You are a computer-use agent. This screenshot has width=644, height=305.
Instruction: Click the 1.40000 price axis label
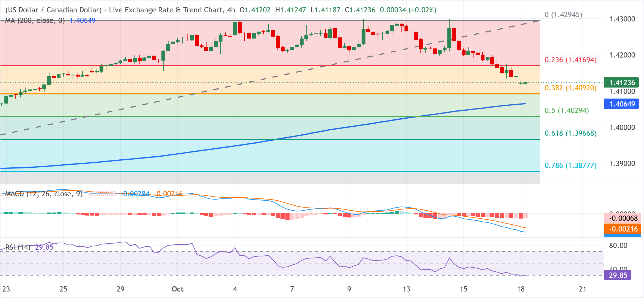pyautogui.click(x=622, y=127)
